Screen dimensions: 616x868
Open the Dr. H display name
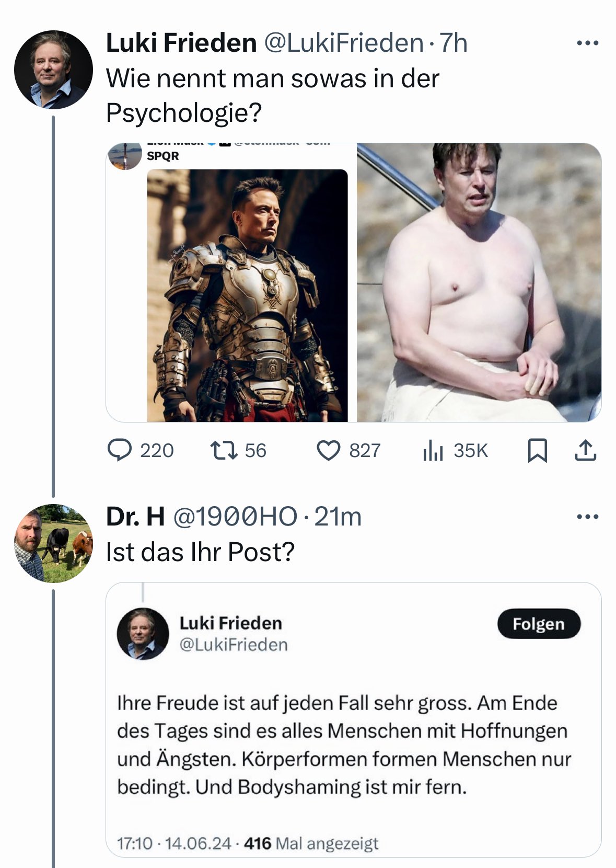coord(135,517)
